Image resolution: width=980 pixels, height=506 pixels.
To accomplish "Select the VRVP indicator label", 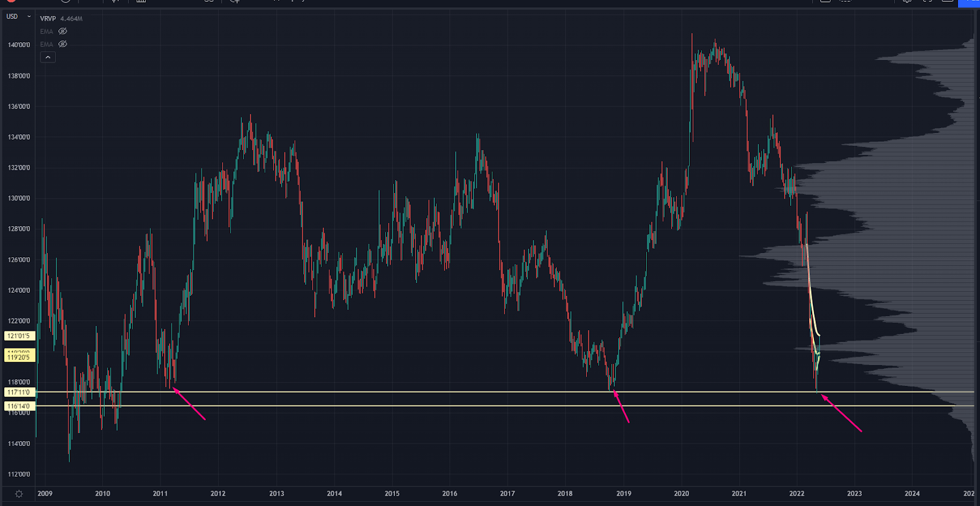I will click(48, 18).
